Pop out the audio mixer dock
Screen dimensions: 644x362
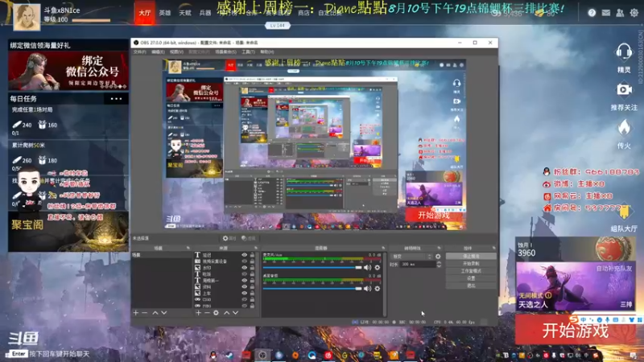pyautogui.click(x=383, y=248)
